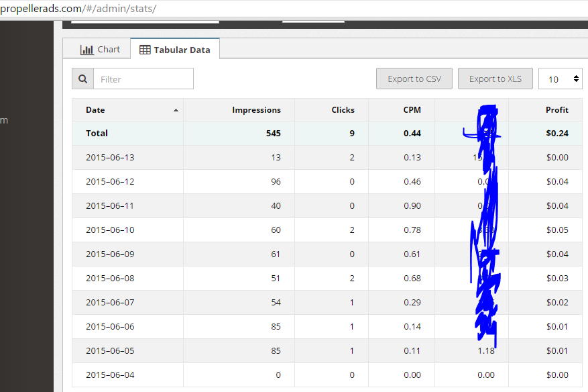This screenshot has height=392, width=588.
Task: Click the bar chart icon on Chart tab
Action: (86, 50)
